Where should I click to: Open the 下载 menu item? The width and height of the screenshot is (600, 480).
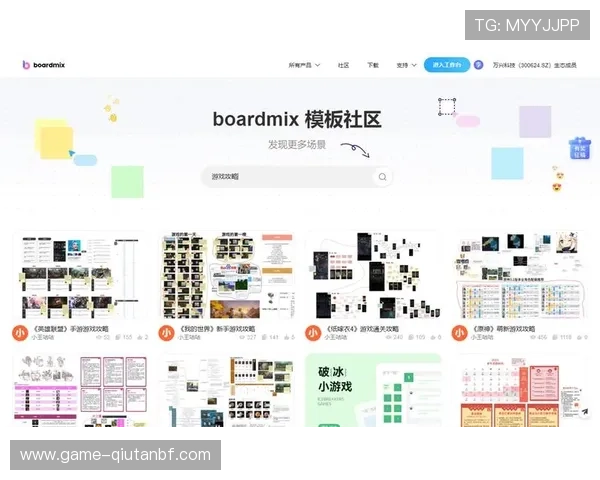[373, 65]
